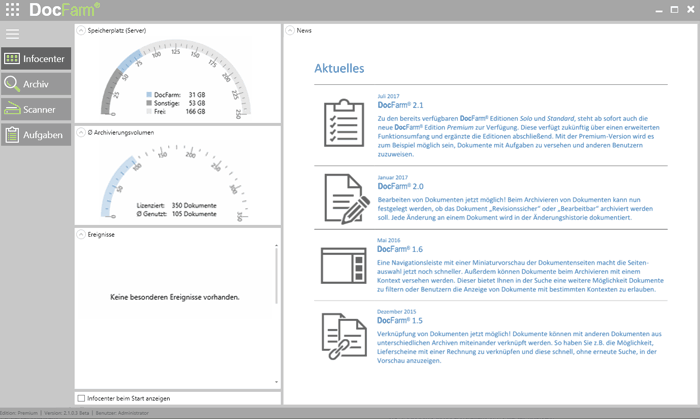Click the Speicherplatz storage gauge
This screenshot has width=700, height=419.
pyautogui.click(x=176, y=80)
